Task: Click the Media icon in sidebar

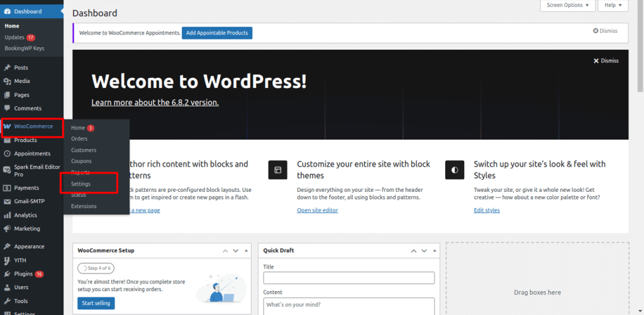Action: [7, 81]
